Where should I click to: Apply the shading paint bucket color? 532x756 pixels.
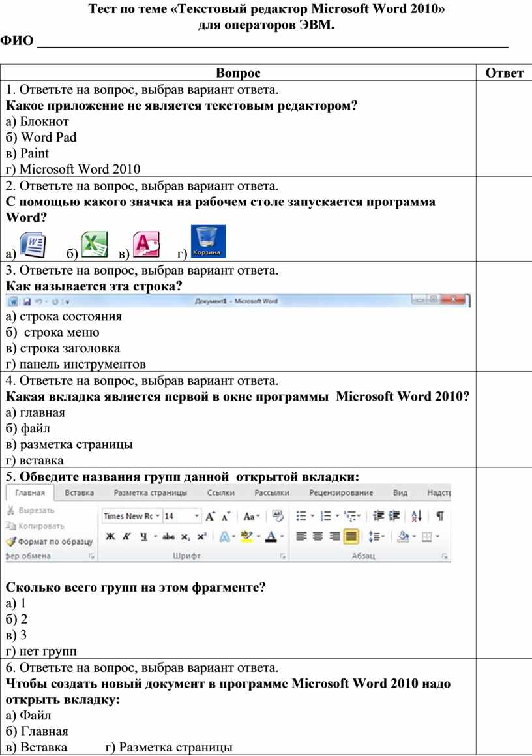[x=403, y=537]
